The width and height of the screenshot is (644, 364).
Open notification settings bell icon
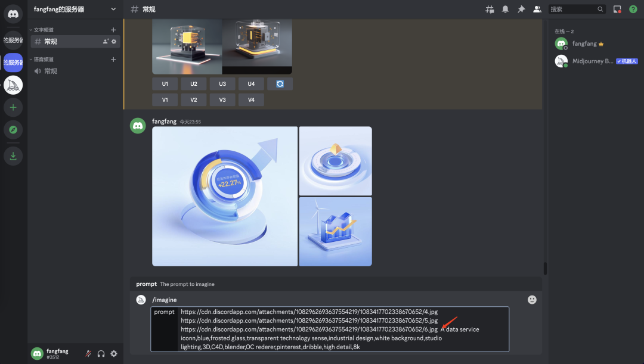click(x=505, y=9)
